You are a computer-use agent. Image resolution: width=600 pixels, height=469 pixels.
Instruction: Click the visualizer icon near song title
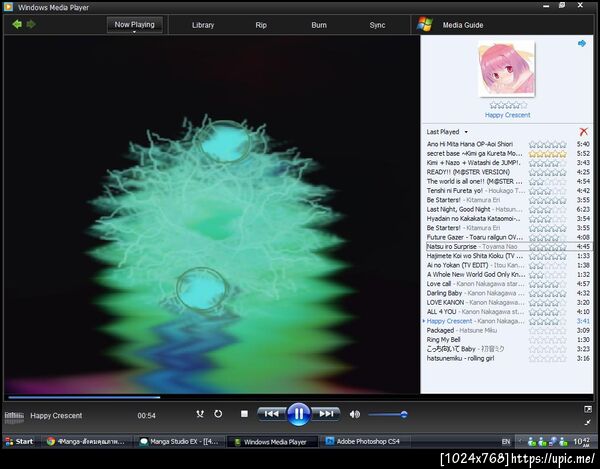[14, 416]
